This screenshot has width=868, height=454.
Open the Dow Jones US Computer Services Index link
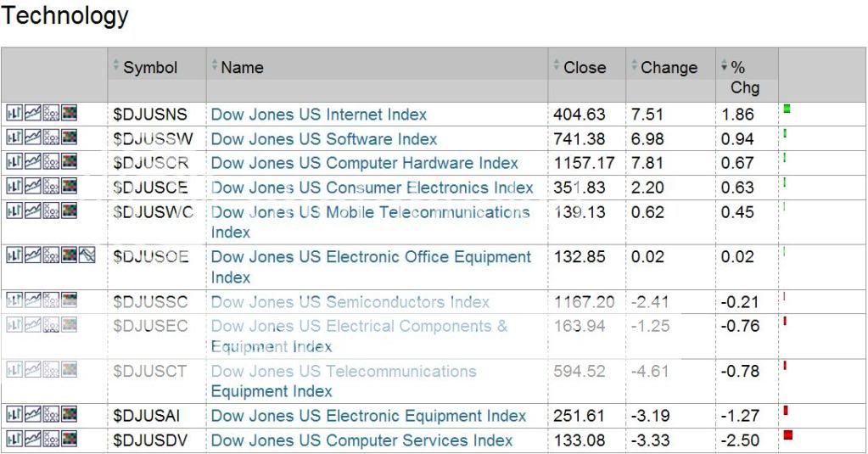click(361, 440)
